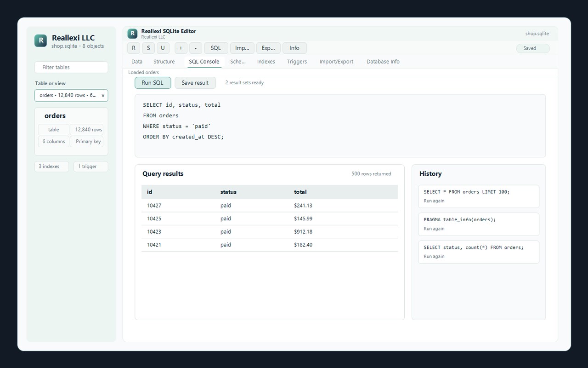Click the '500 rows returned' label
Screen dimensions: 588x368
371,174
